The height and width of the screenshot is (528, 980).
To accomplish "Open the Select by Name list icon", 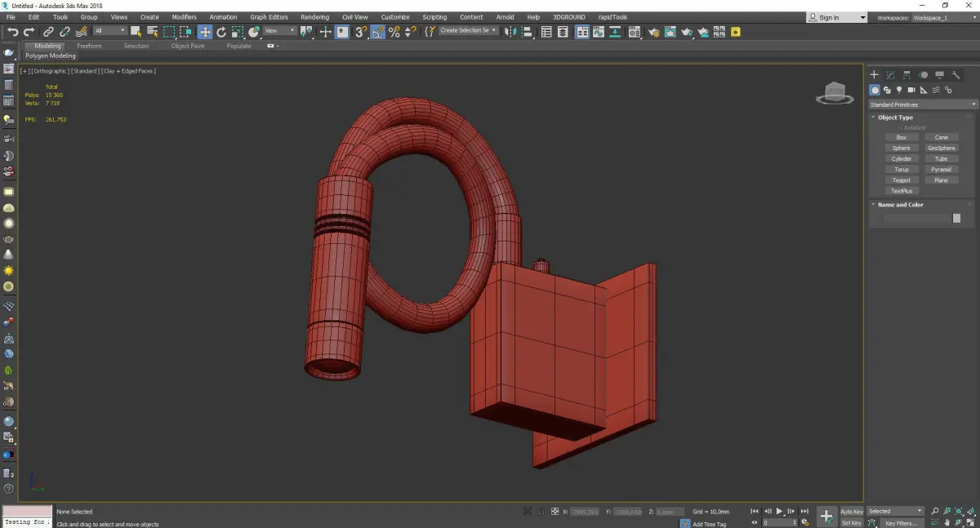I will point(152,32).
